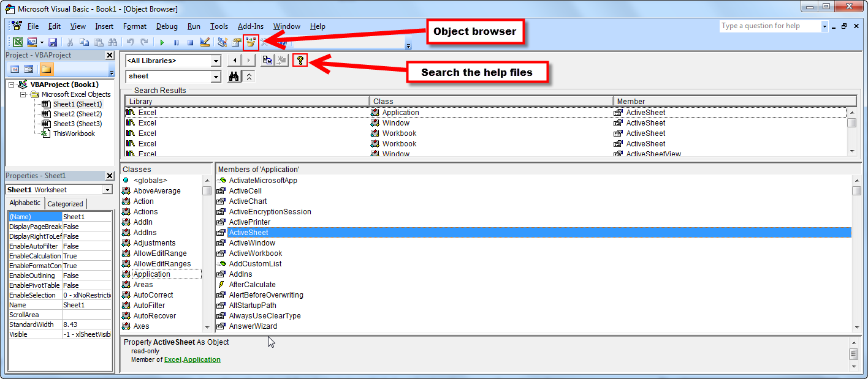Open the dropdown arrow beside Insert UserForm
Image resolution: width=868 pixels, height=379 pixels.
tap(42, 42)
